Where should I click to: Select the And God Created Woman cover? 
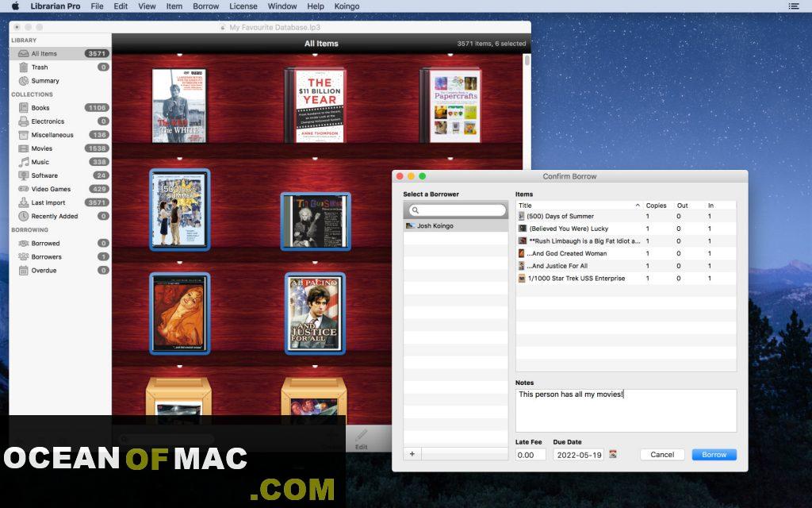pos(180,314)
